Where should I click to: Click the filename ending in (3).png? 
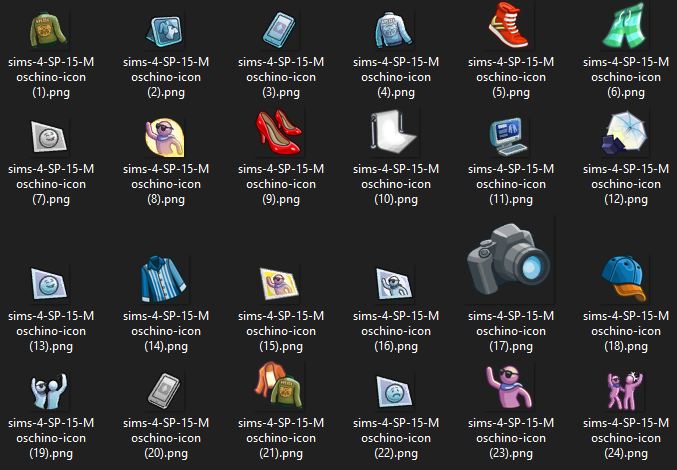tap(281, 77)
